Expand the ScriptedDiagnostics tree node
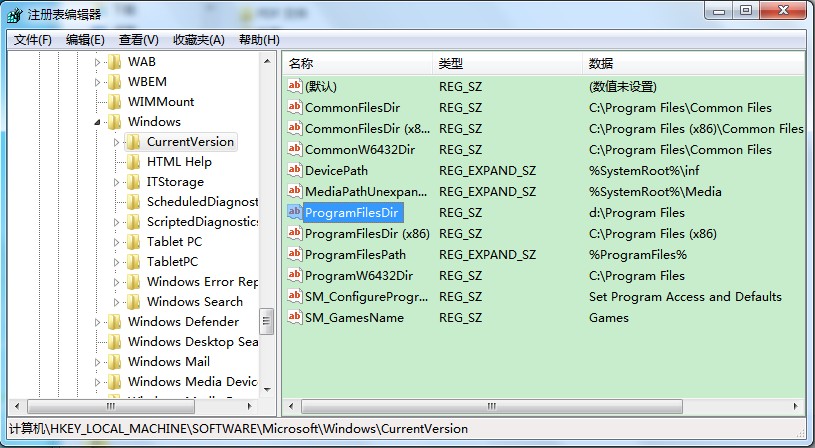Viewport: 815px width, 448px height. click(116, 222)
